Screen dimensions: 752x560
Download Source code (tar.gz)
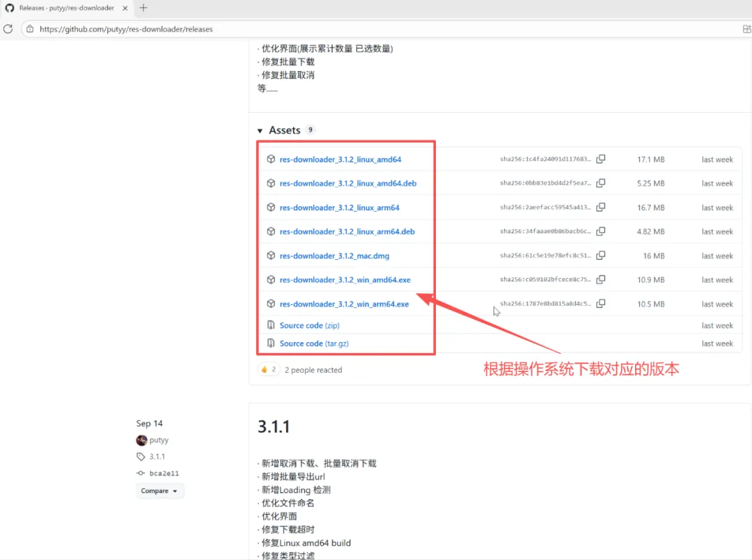(314, 343)
